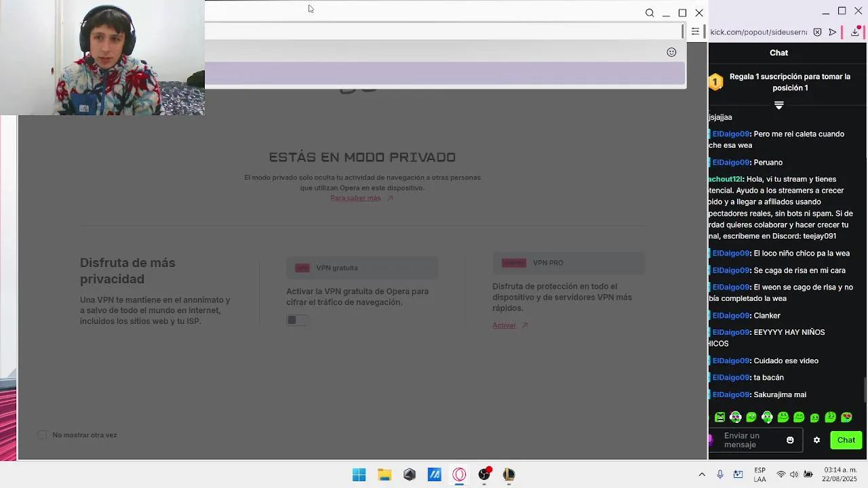
Task: Click the microphone tray icon
Action: 720,474
